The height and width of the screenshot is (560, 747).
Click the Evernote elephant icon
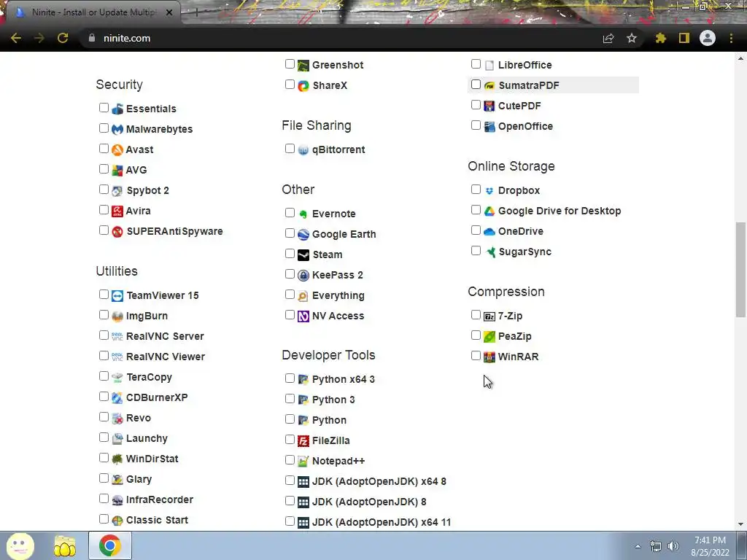(303, 214)
